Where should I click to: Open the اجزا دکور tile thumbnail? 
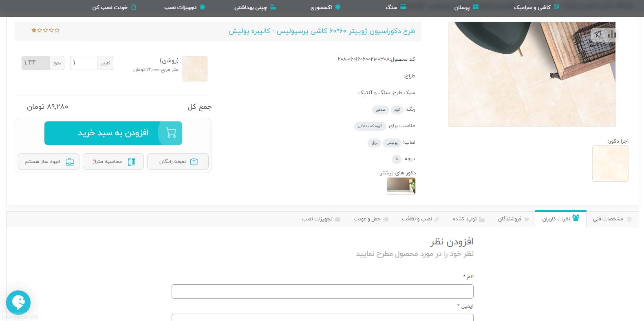click(x=610, y=163)
